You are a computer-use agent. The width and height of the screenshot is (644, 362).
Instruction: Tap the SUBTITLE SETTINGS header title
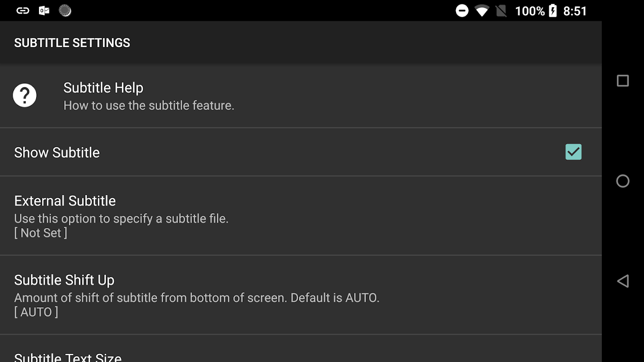[72, 43]
